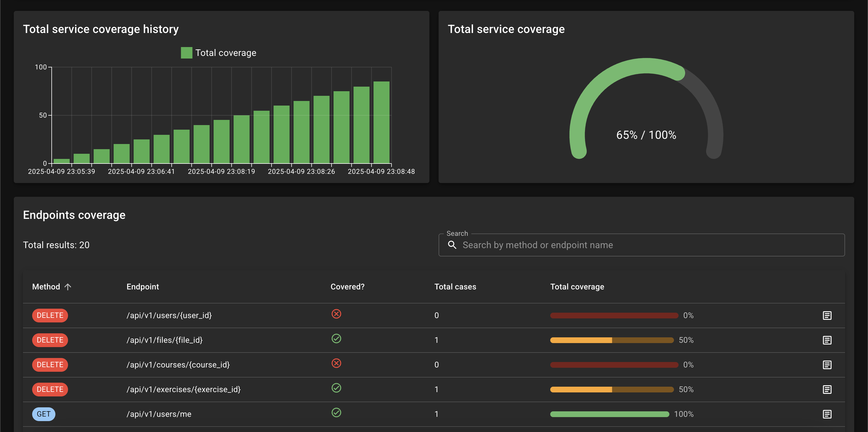Sort by the Total cases column
This screenshot has width=868, height=432.
point(455,287)
